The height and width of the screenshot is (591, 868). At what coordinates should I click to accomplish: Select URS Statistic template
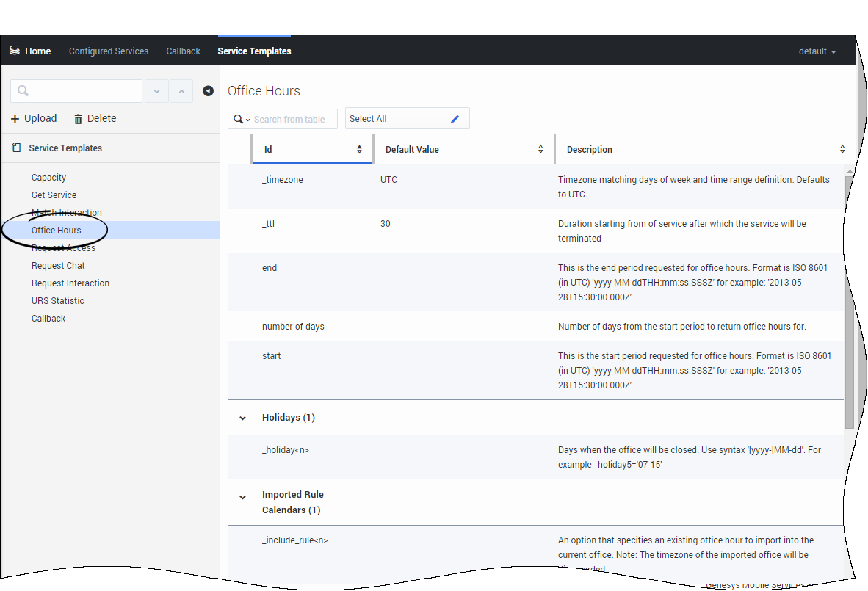[x=57, y=301]
